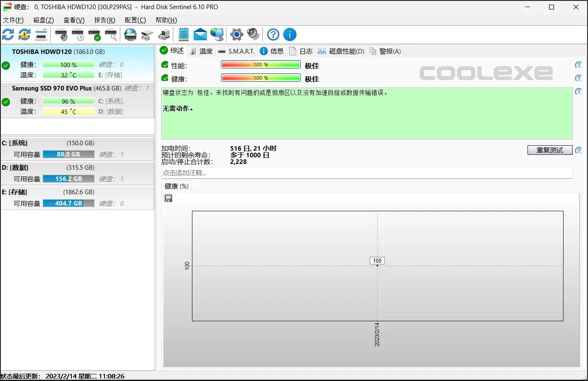588x381 pixels.
Task: Click D: free space bar 156.2 GB
Action: [x=68, y=179]
